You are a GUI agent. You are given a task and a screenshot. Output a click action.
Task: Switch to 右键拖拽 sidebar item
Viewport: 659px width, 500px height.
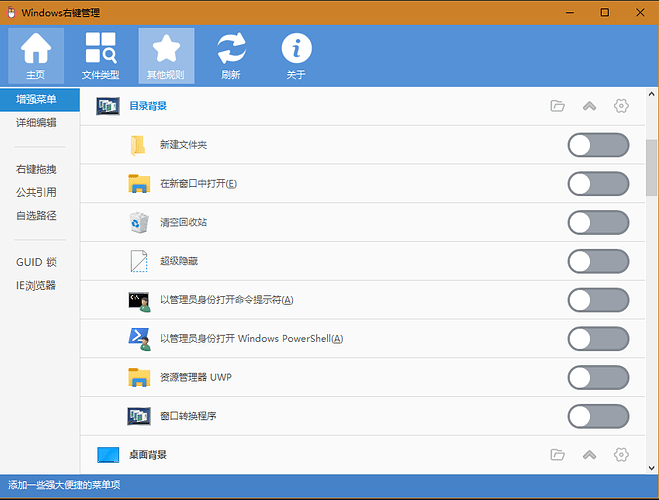pyautogui.click(x=36, y=169)
